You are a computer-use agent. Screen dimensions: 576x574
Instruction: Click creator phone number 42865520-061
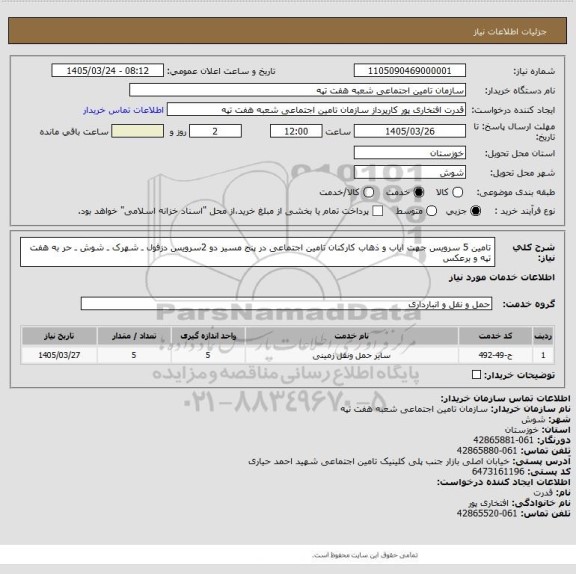point(487,513)
